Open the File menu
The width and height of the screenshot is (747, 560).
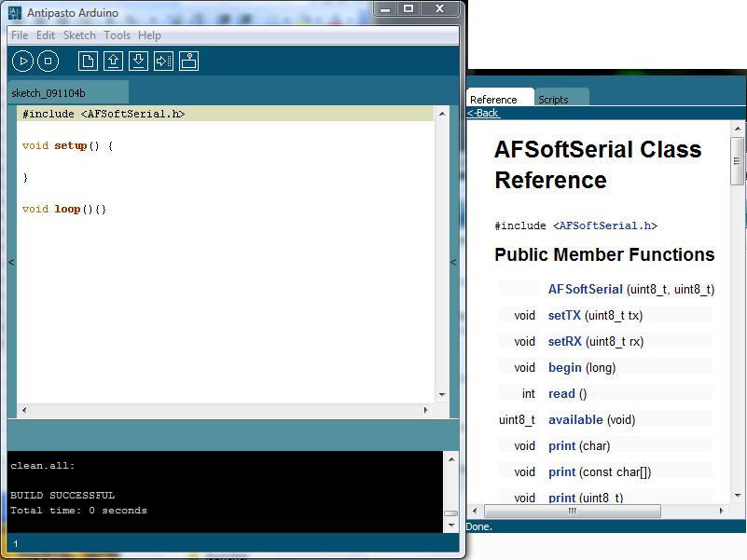pos(20,35)
